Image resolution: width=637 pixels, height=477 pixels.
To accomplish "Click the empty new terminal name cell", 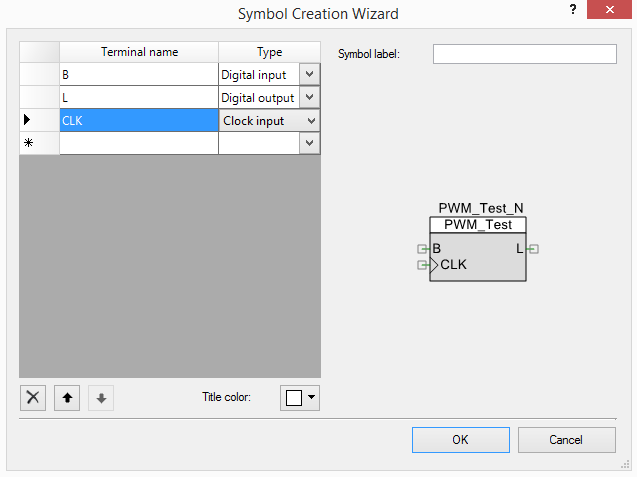I will click(x=139, y=143).
